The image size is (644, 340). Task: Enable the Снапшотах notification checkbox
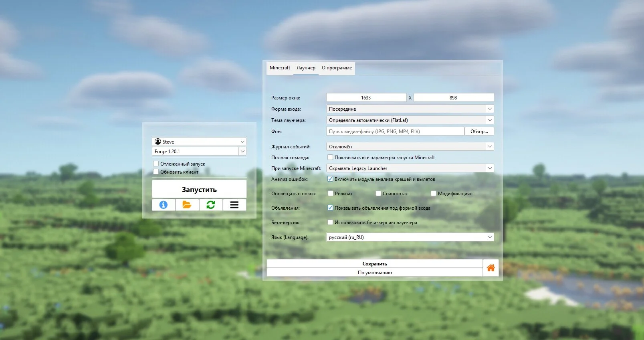click(x=378, y=193)
